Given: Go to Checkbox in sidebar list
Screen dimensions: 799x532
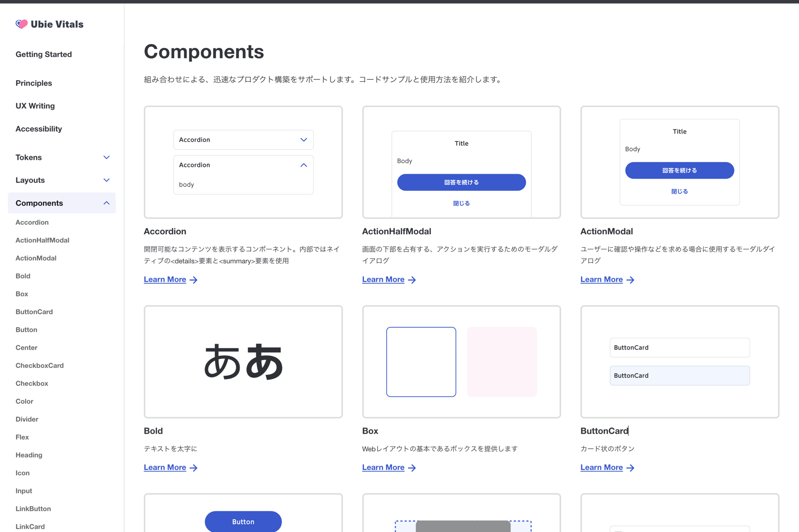Looking at the screenshot, I should 31,383.
